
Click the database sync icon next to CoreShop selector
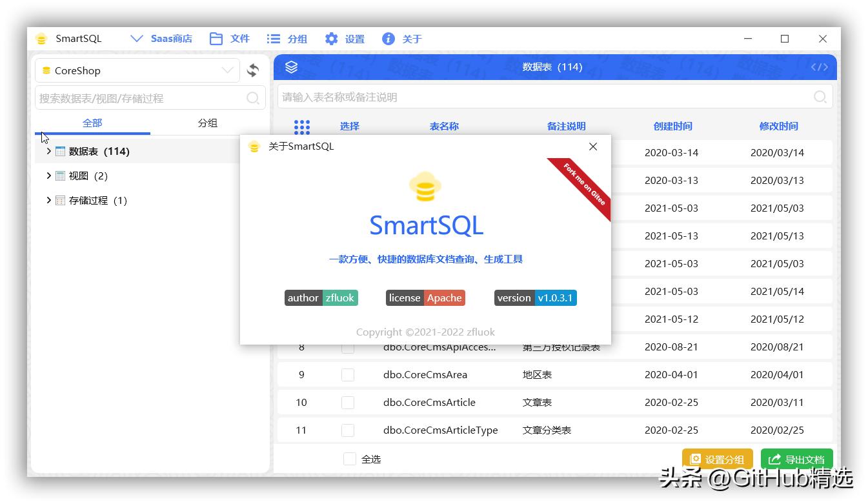click(253, 70)
